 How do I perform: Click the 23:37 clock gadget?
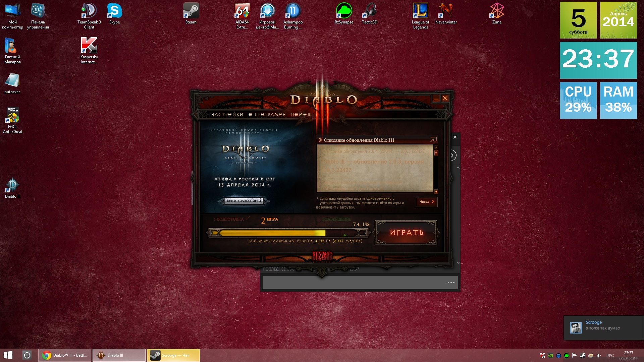point(598,60)
